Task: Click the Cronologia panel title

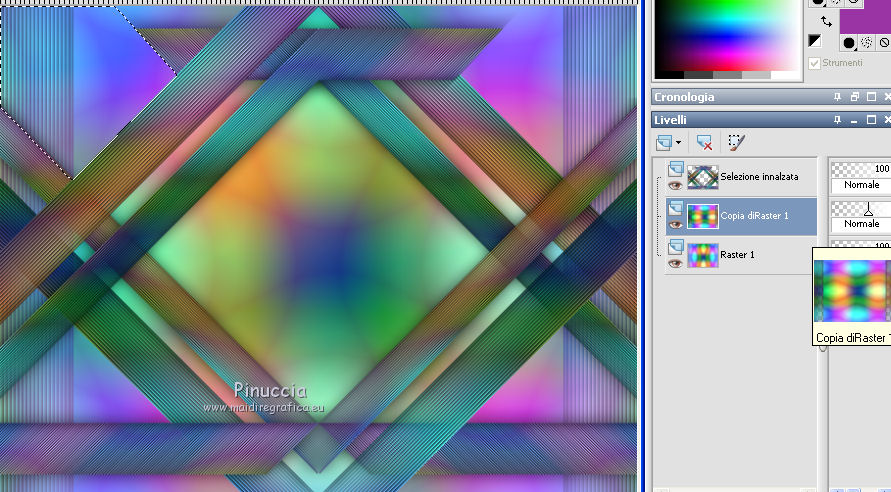Action: (x=684, y=97)
